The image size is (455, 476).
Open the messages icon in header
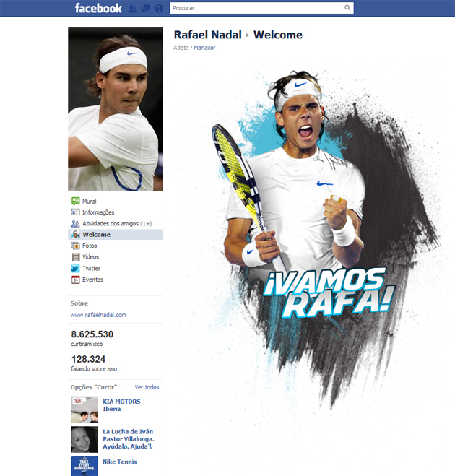146,8
